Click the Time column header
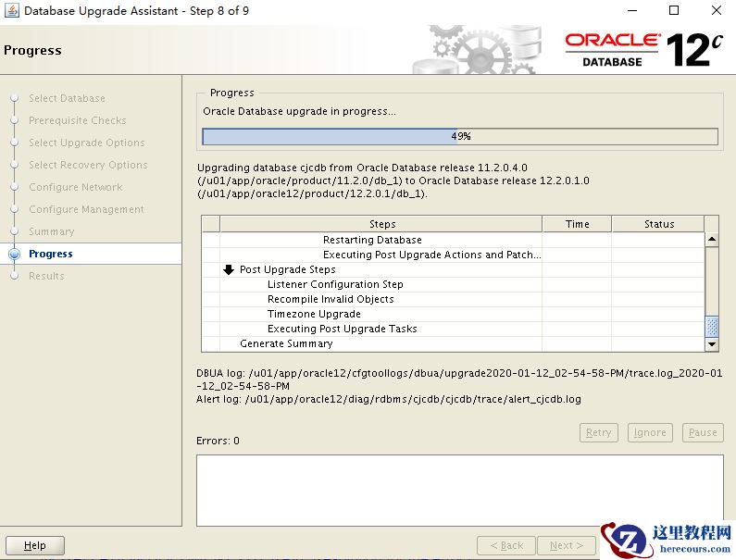This screenshot has width=736, height=560. [x=577, y=224]
